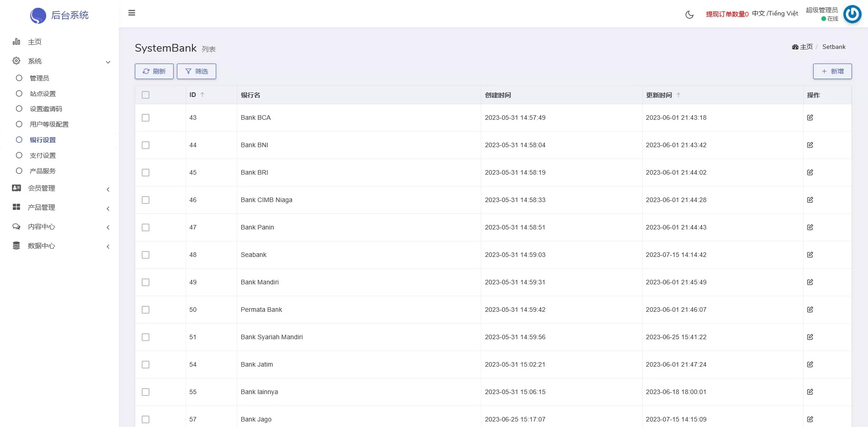Viewport: 868px width, 427px height.
Task: Edit the Bank BCA row
Action: point(810,117)
